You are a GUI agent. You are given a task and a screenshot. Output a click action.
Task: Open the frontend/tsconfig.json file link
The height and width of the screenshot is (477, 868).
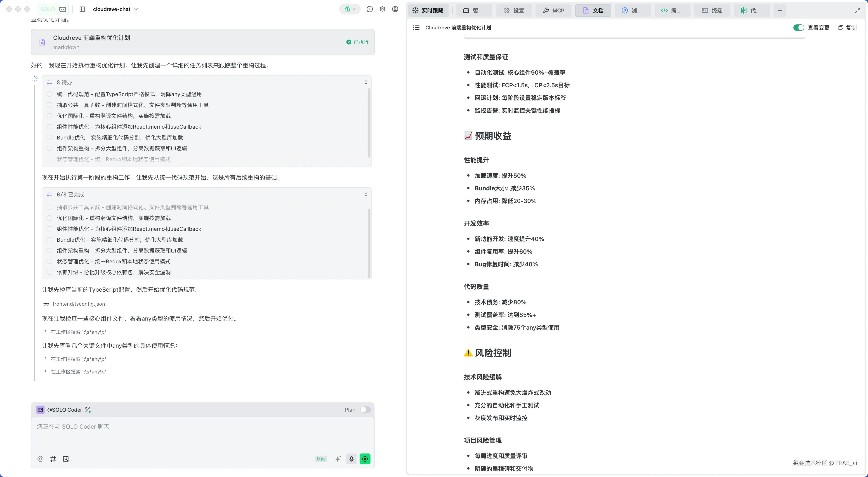click(78, 304)
